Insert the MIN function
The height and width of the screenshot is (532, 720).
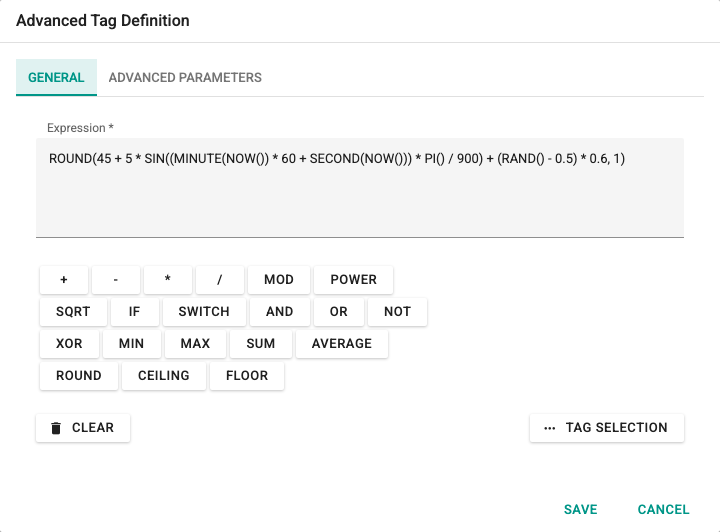[x=132, y=344]
